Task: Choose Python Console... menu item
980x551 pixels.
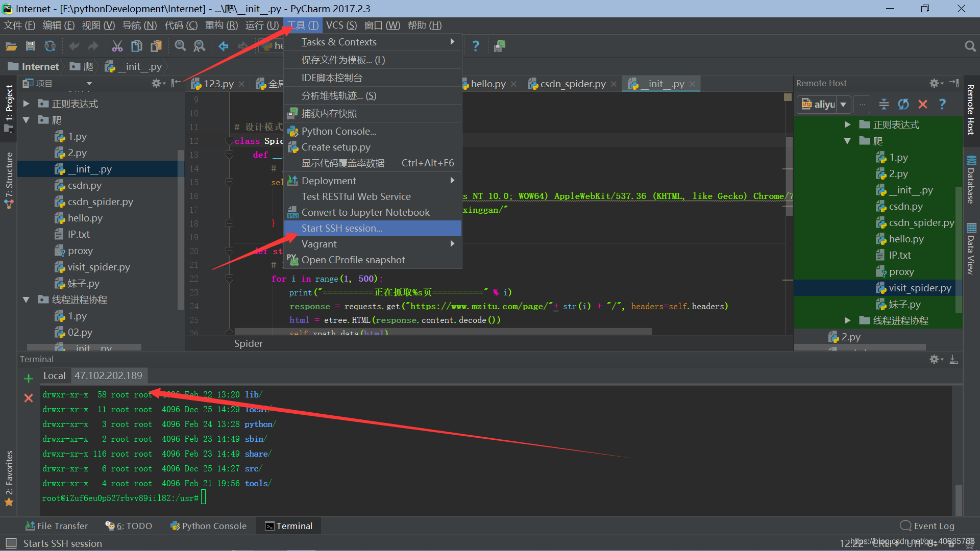Action: [373, 131]
